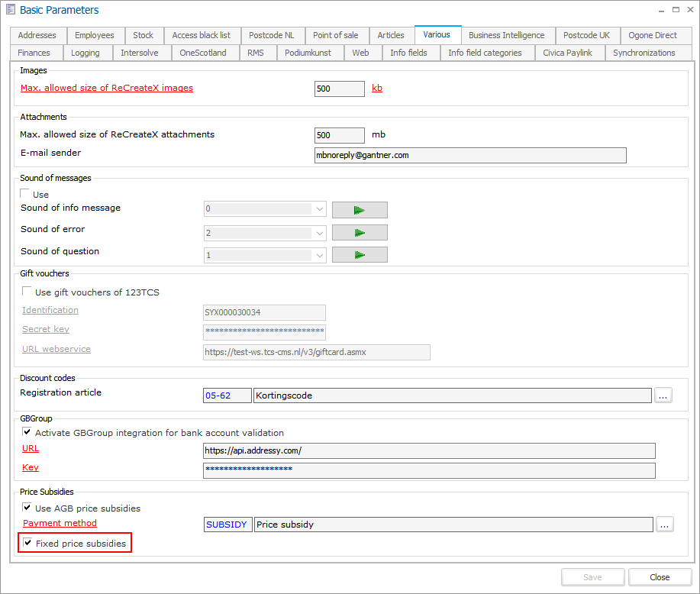
Task: Open the Sound of info message dropdown
Action: 319,210
